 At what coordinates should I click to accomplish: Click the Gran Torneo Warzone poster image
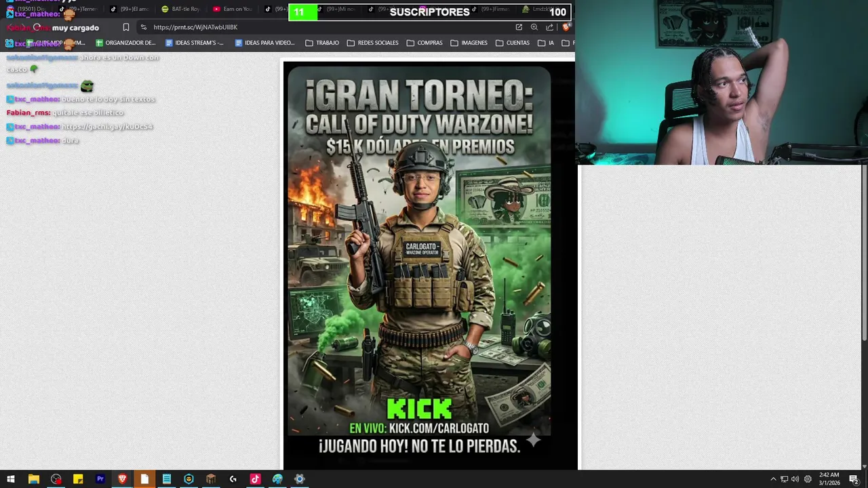coord(429,265)
